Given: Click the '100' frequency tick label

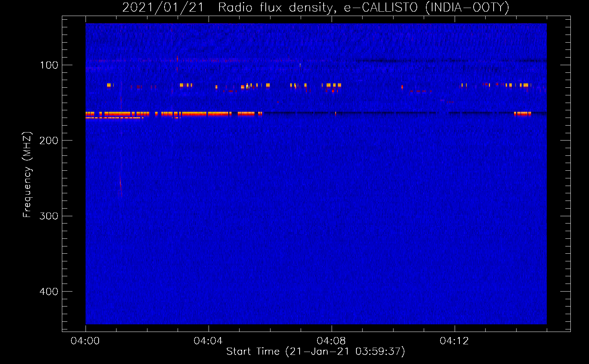Looking at the screenshot, I should (x=49, y=65).
